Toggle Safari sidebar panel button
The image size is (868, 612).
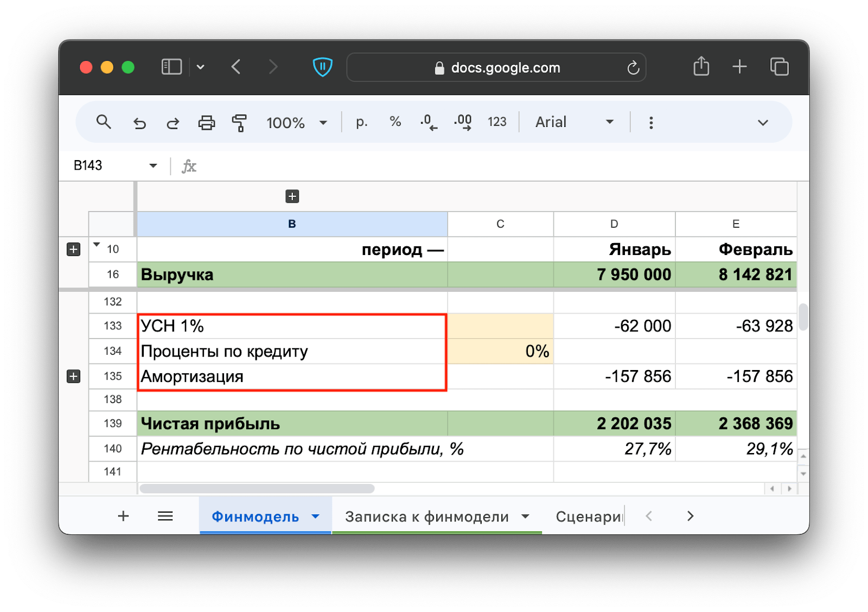171,67
